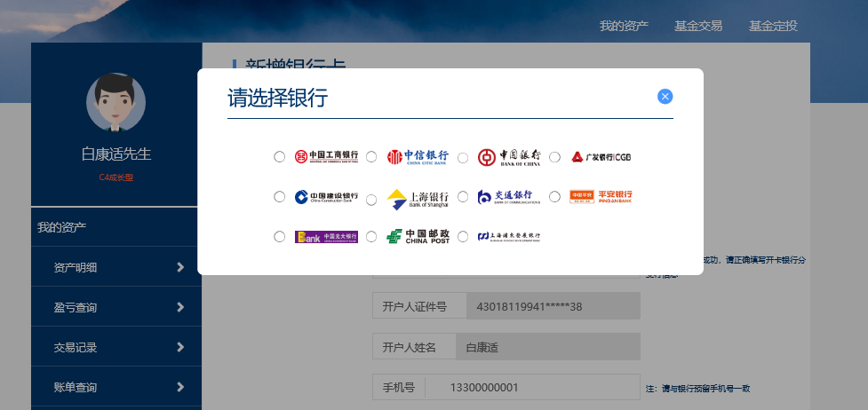Click the Bank of China logo
Image resolution: width=868 pixels, height=410 pixels.
point(509,157)
